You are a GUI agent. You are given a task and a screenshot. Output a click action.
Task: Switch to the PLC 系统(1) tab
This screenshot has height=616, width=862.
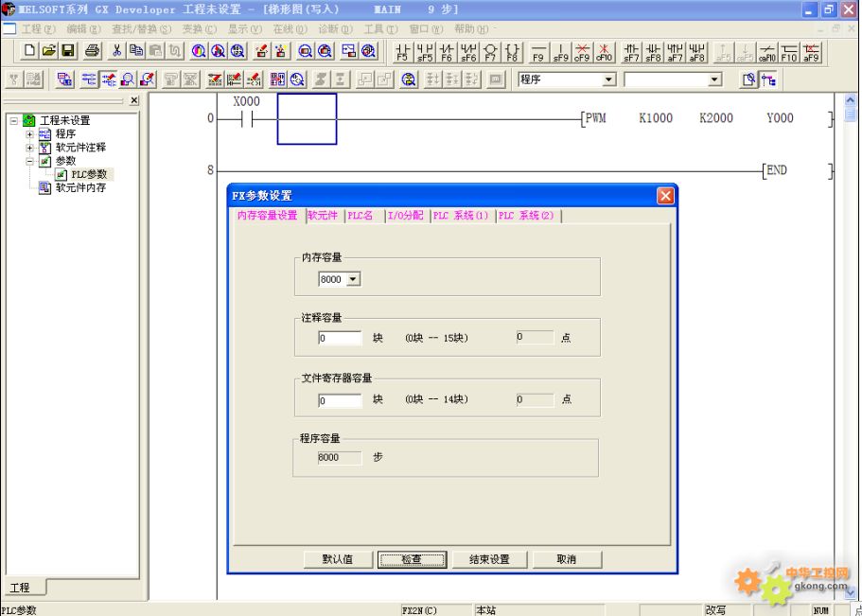[461, 216]
